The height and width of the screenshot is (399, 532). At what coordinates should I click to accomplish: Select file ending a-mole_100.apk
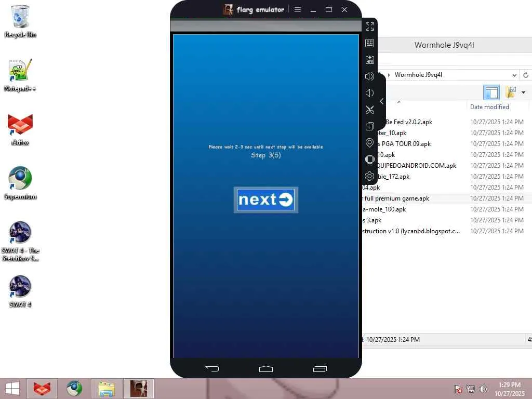click(384, 209)
